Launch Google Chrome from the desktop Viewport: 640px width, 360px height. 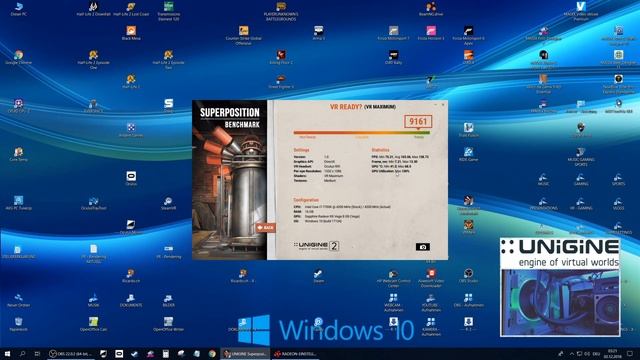tap(18, 58)
